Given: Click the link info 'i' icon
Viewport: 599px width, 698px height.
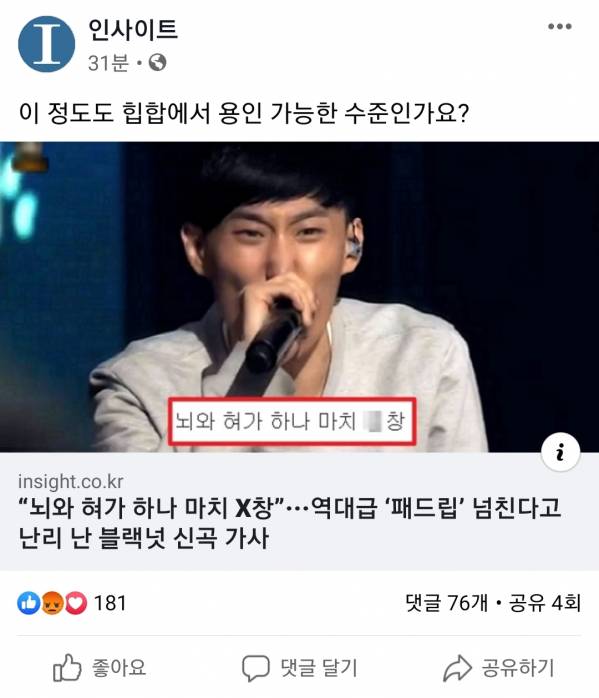Looking at the screenshot, I should [x=560, y=452].
